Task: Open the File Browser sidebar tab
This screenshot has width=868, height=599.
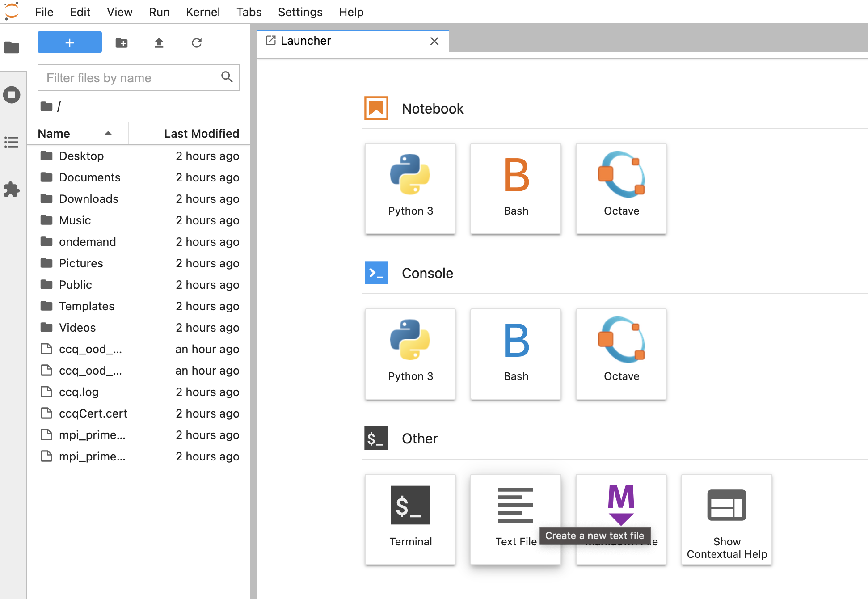Action: (12, 47)
